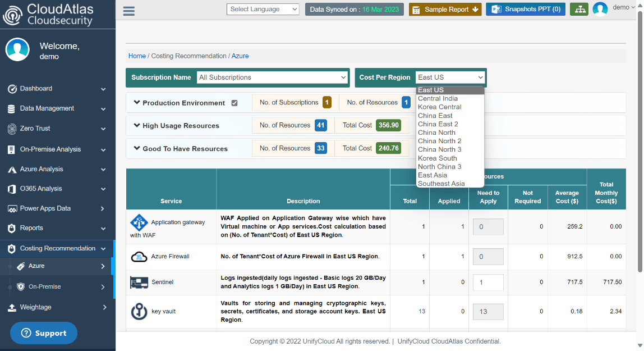Open On-Premise under Costing Recommendation
Viewport: 644px width, 351px height.
(x=57, y=287)
